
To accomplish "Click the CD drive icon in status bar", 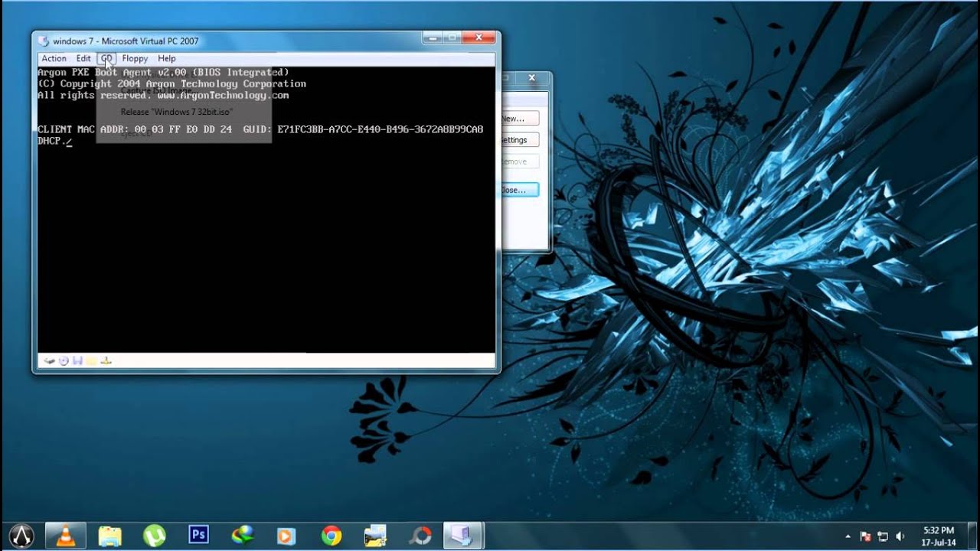I will coord(64,360).
